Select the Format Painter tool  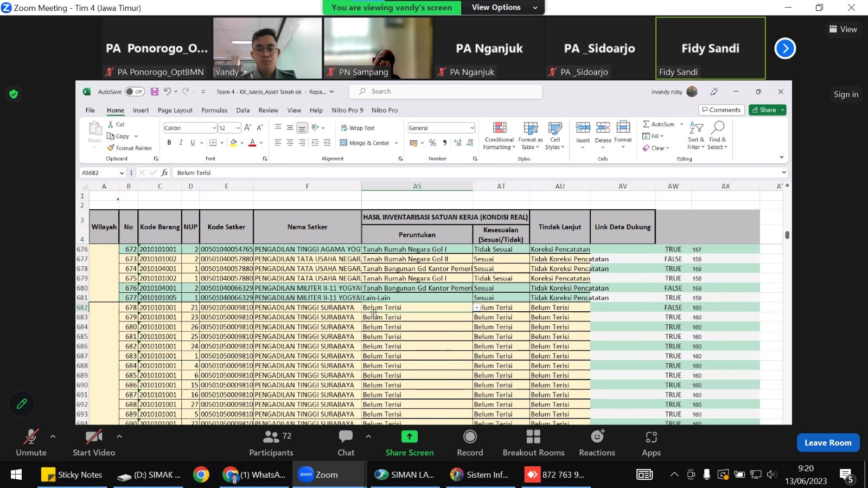coord(130,148)
